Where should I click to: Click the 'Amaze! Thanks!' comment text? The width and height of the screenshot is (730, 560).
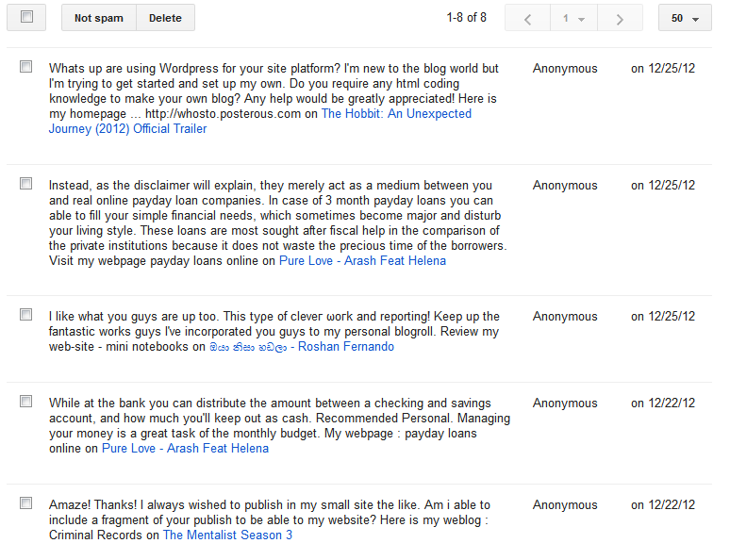[x=269, y=520]
